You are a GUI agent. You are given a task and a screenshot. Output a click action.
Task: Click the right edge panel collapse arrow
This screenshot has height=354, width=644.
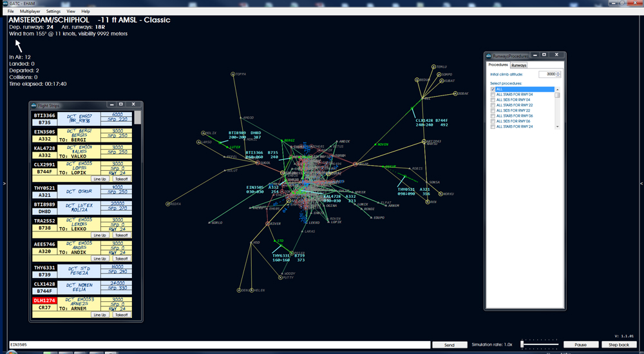641,183
